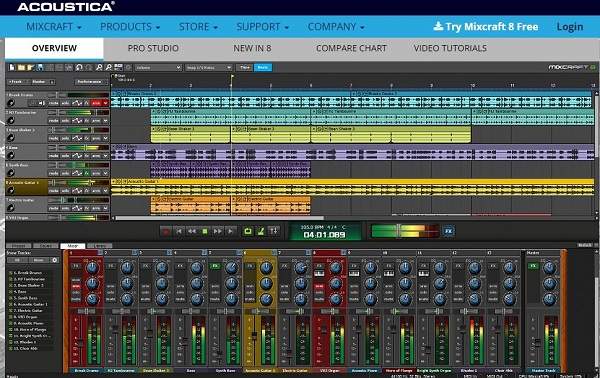Select the OVERVIEW tab

[x=54, y=48]
